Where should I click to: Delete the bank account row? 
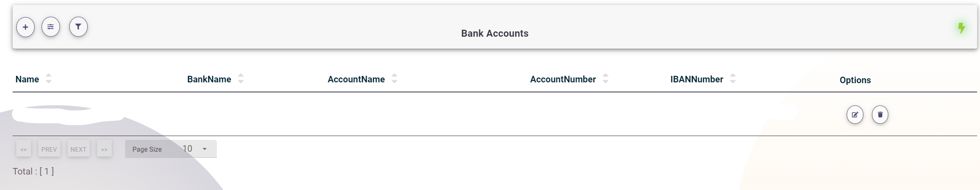tap(880, 115)
